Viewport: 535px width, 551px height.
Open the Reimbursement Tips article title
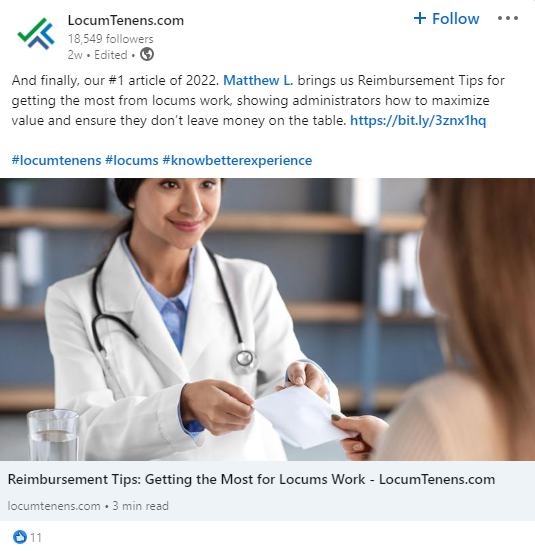pyautogui.click(x=251, y=479)
